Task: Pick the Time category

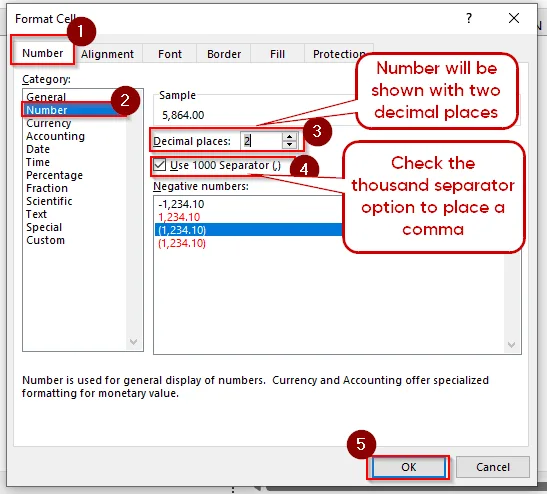Action: point(38,162)
